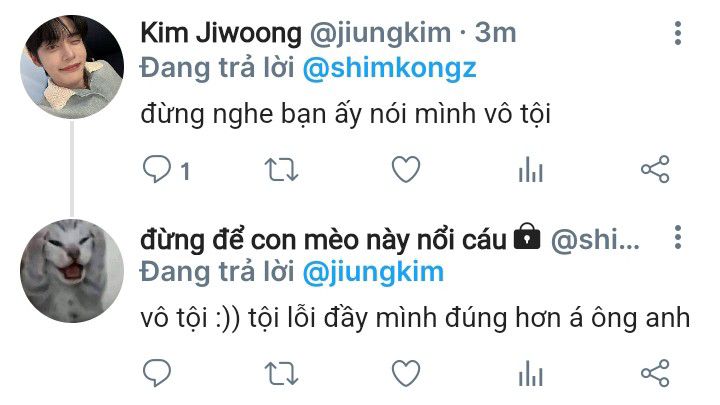Open 'đừng để con mèo này nổi cáu' profile
This screenshot has height=405, width=720.
323,239
